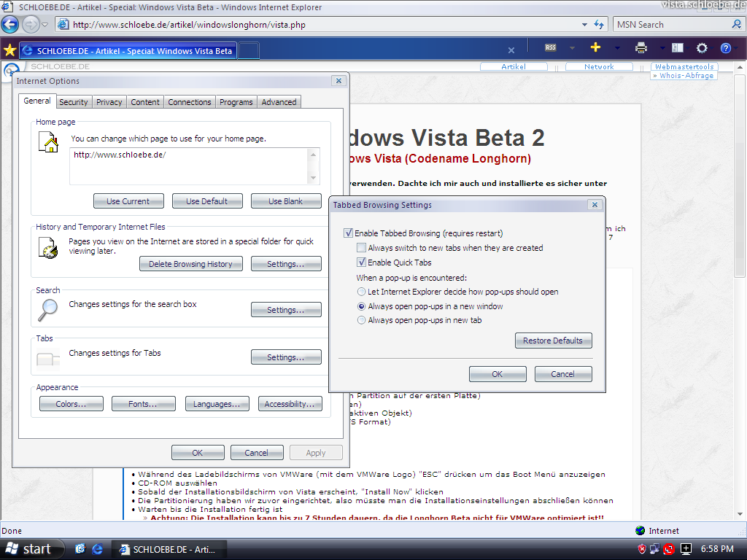This screenshot has height=560, width=747.
Task: Switch to the Content tab
Action: (x=145, y=102)
